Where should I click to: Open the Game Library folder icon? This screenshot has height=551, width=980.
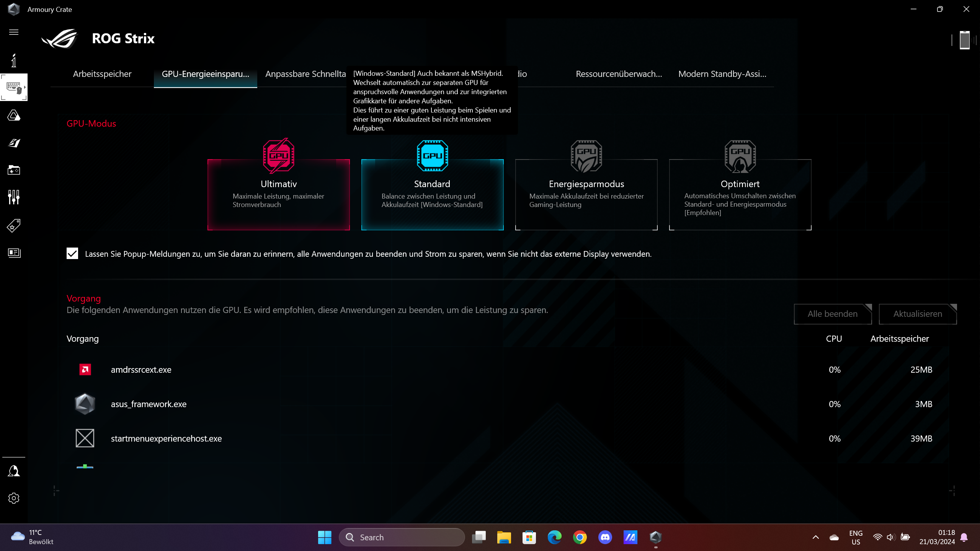coord(14,170)
